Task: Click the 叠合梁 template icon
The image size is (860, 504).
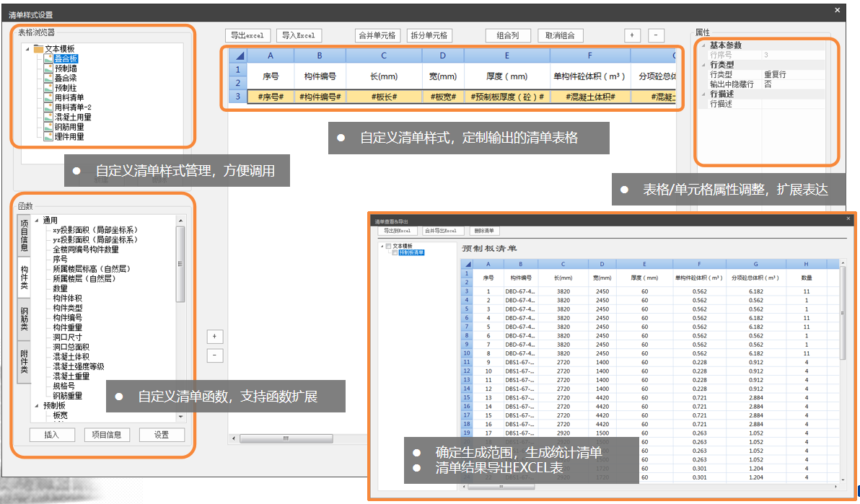Action: (48, 78)
